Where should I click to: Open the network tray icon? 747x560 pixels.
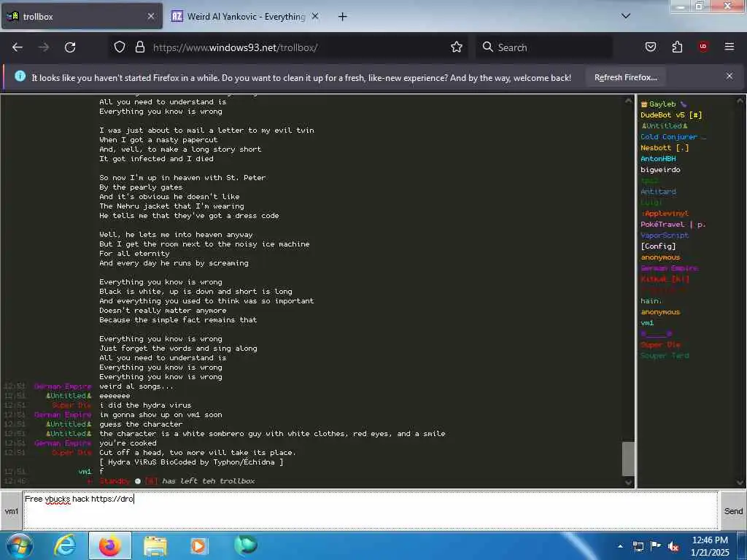(638, 546)
